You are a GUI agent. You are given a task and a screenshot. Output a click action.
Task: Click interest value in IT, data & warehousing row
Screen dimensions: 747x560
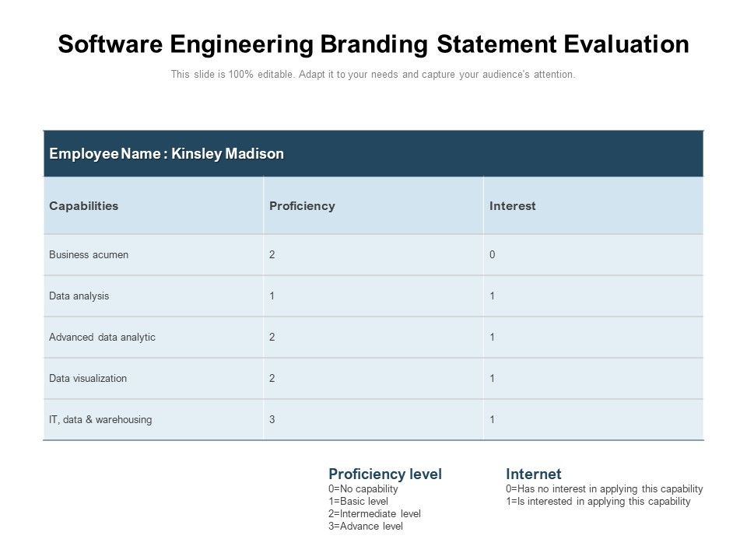[x=492, y=419]
